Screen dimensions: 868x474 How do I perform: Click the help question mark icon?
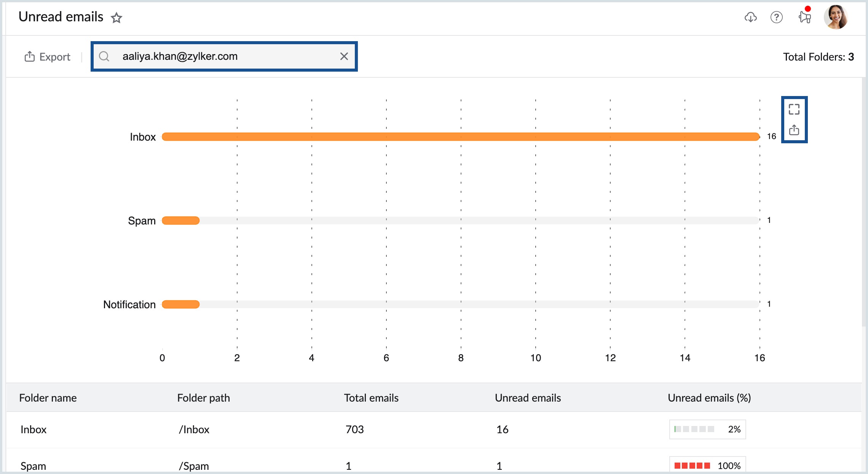(776, 17)
